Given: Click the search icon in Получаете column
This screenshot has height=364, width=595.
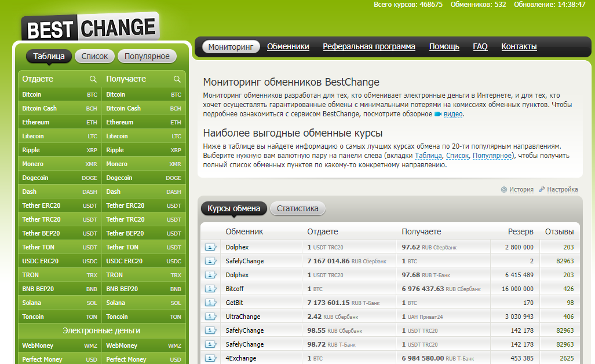Looking at the screenshot, I should pyautogui.click(x=178, y=79).
